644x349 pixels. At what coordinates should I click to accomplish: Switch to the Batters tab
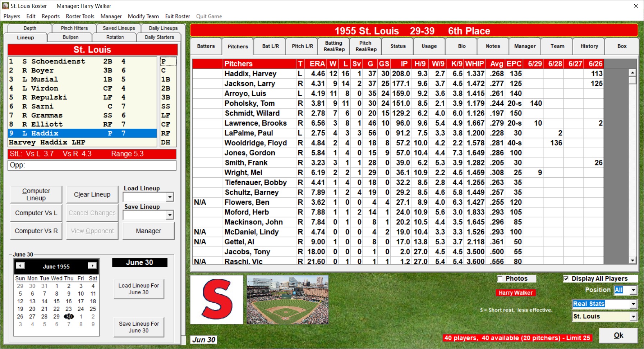pos(206,46)
